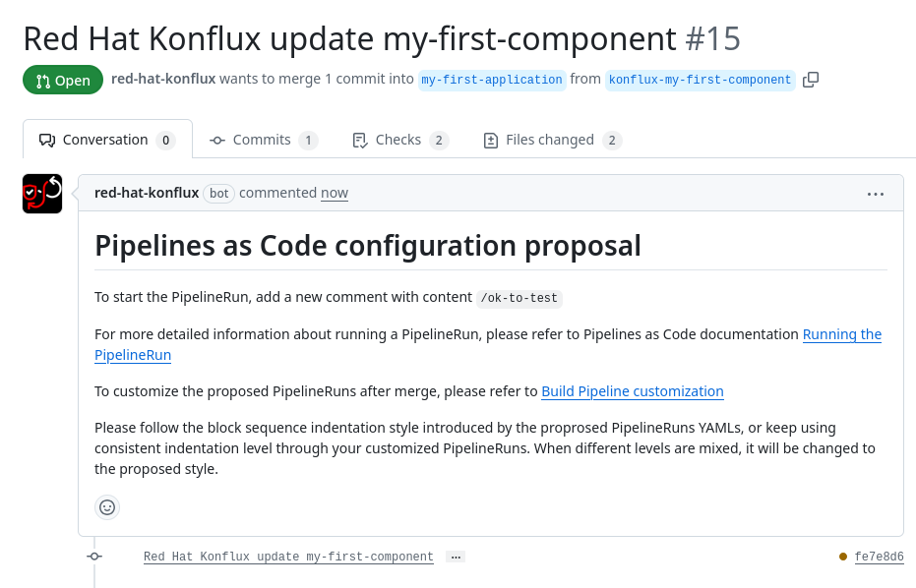This screenshot has width=916, height=588.
Task: Select the konflux-my-first-component branch label
Action: coord(700,80)
